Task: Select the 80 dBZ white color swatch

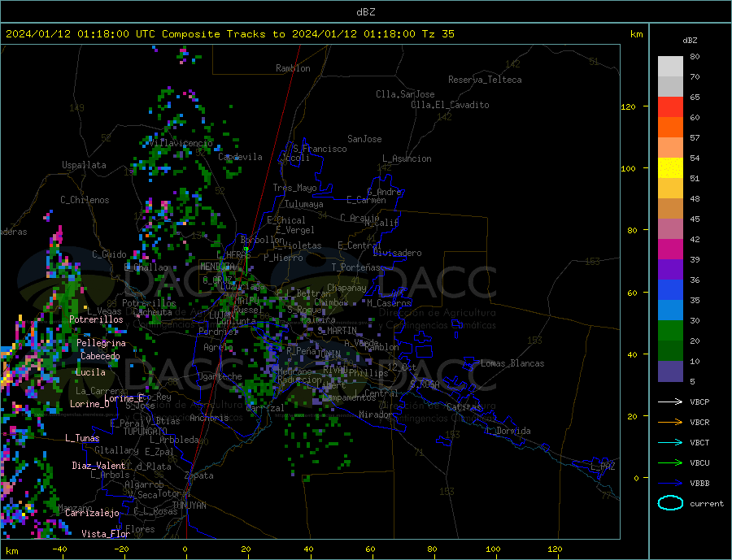Action: coord(670,67)
